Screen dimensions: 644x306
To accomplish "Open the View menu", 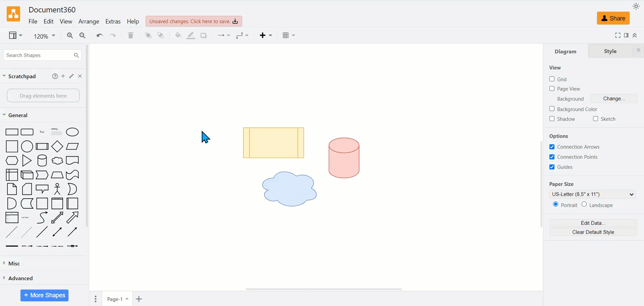I will pos(66,21).
